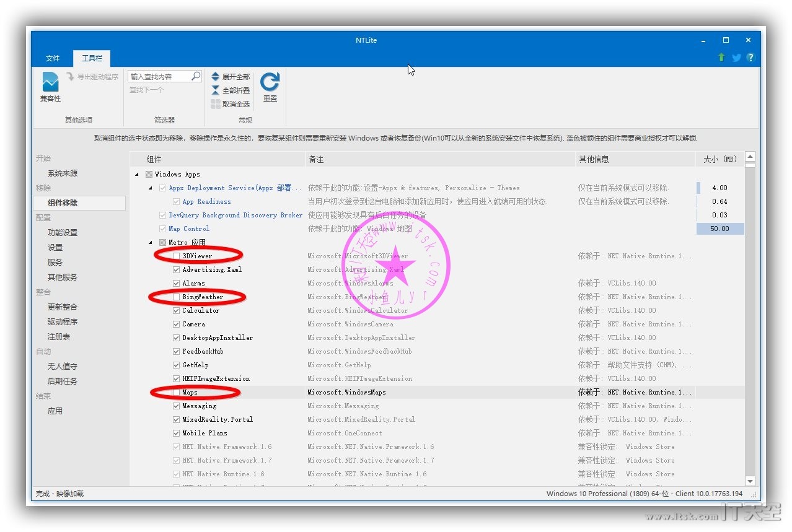The width and height of the screenshot is (792, 532).
Task: Click Microsoft.WindowsMaps note text
Action: tap(347, 392)
